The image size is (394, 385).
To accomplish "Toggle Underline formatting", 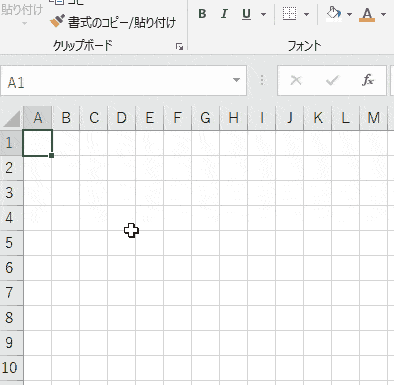I will pyautogui.click(x=246, y=14).
